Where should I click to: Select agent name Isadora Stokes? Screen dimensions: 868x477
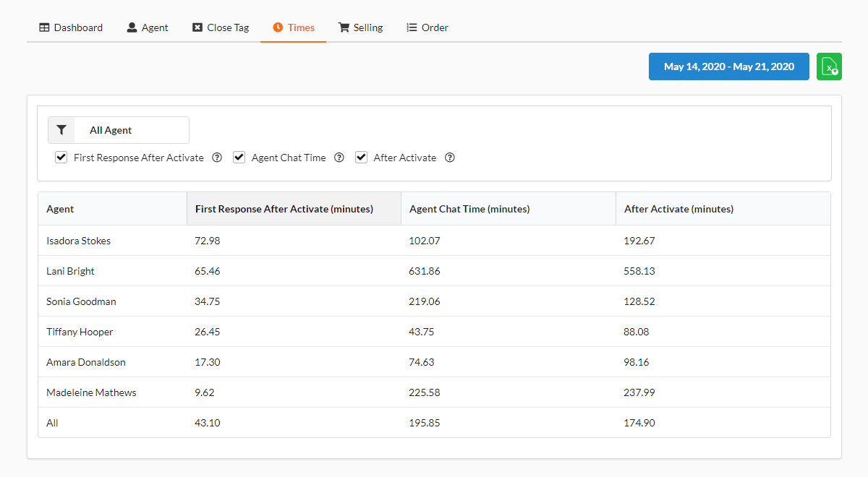coord(78,241)
